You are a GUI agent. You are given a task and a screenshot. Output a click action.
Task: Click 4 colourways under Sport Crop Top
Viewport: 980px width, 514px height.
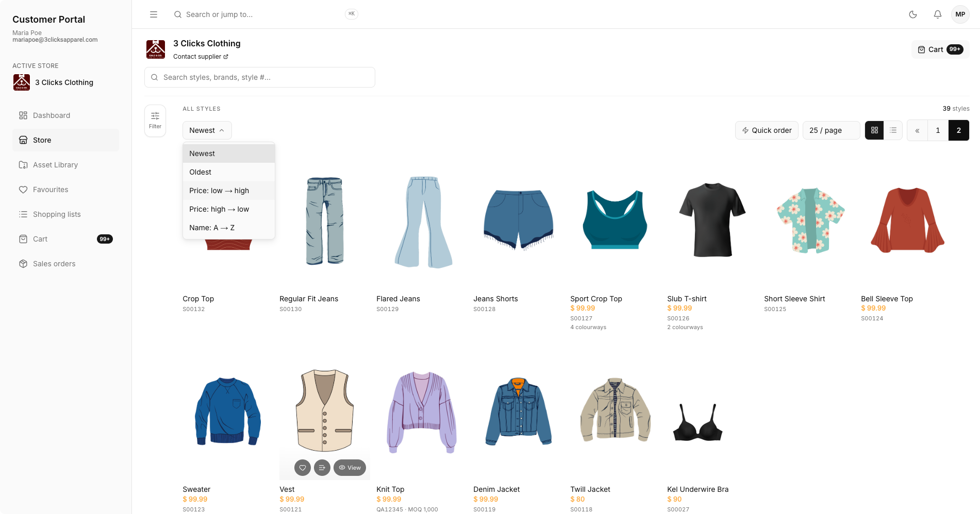[588, 327]
